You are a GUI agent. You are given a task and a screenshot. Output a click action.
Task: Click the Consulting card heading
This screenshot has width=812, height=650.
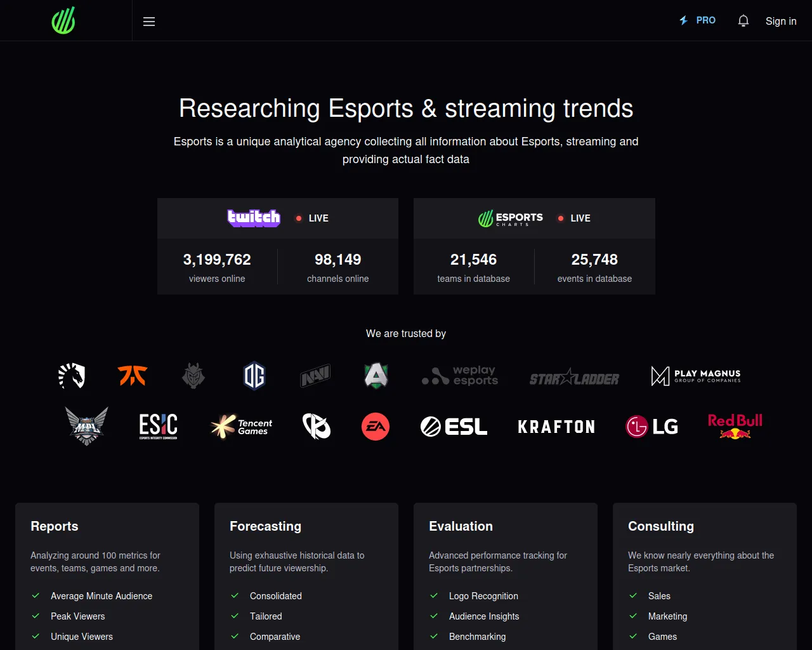coord(661,526)
